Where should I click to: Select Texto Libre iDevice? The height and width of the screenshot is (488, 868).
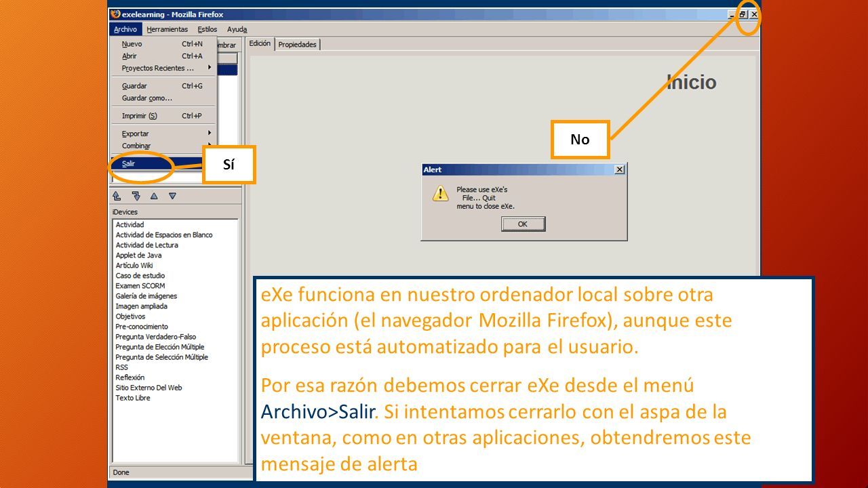133,398
